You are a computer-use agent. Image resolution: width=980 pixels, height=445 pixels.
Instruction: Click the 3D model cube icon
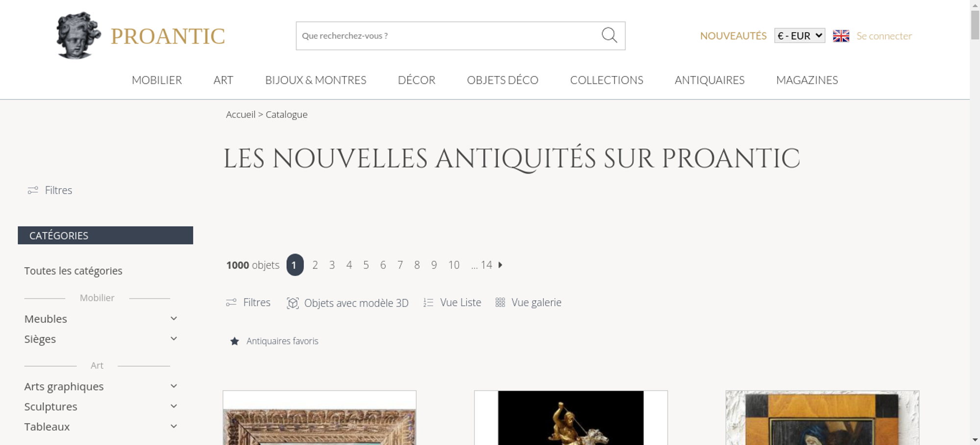point(293,303)
